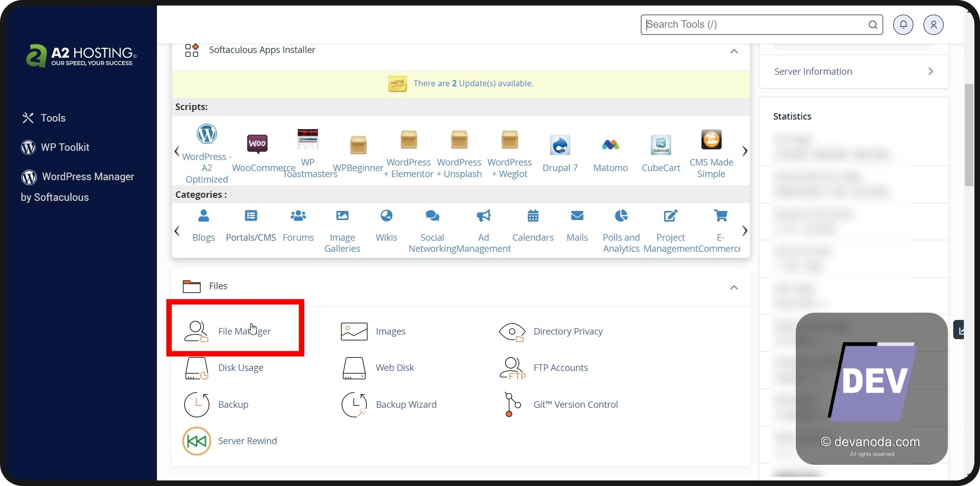Select WPBeginner script box icon
The image size is (980, 486).
pos(358,145)
